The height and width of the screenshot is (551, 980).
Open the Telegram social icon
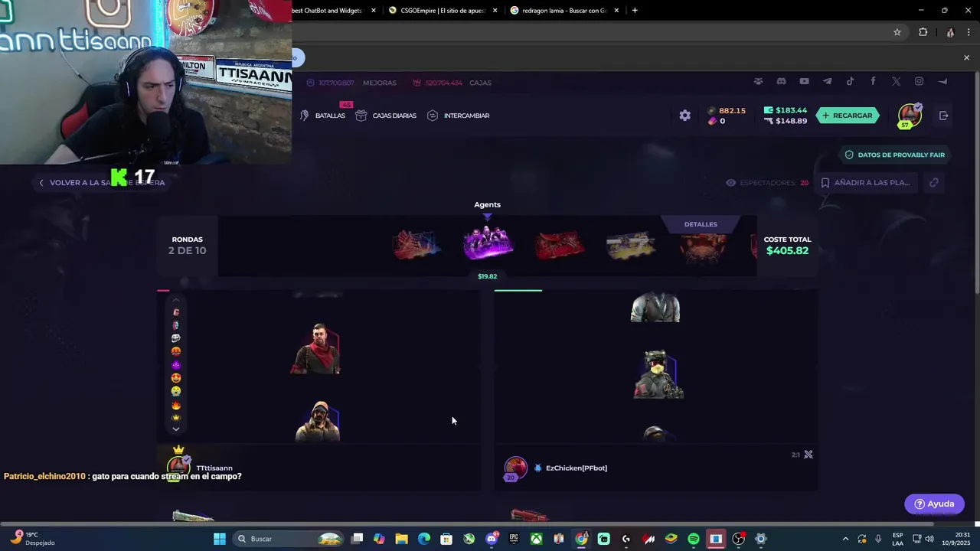pos(827,81)
